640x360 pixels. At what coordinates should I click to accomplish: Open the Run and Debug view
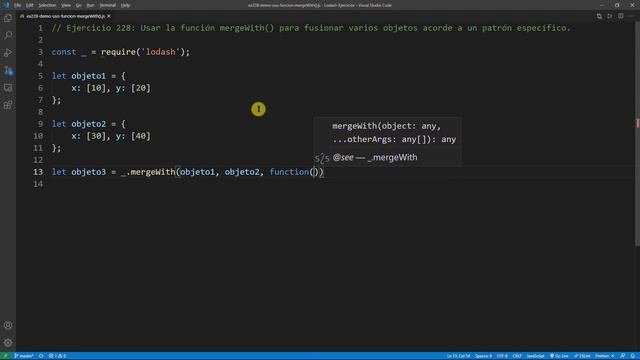pyautogui.click(x=8, y=53)
